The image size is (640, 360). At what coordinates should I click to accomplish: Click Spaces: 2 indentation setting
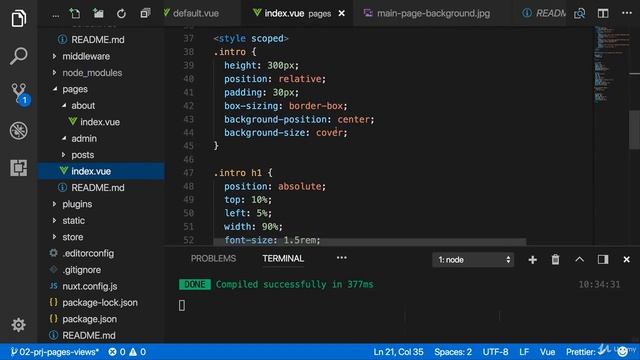point(453,352)
